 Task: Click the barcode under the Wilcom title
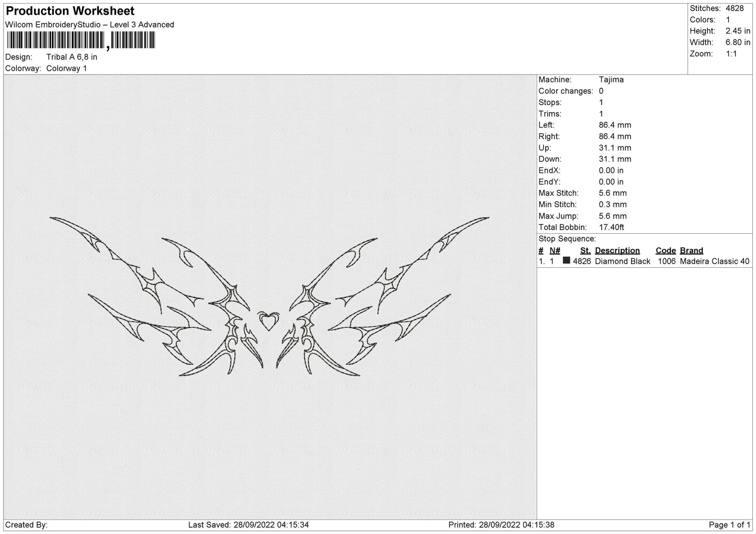coord(81,41)
